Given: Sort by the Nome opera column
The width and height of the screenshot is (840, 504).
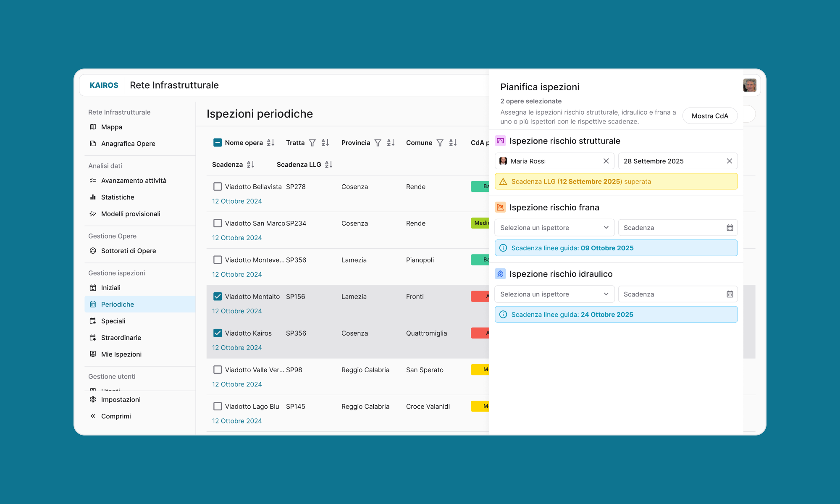Looking at the screenshot, I should pyautogui.click(x=270, y=143).
